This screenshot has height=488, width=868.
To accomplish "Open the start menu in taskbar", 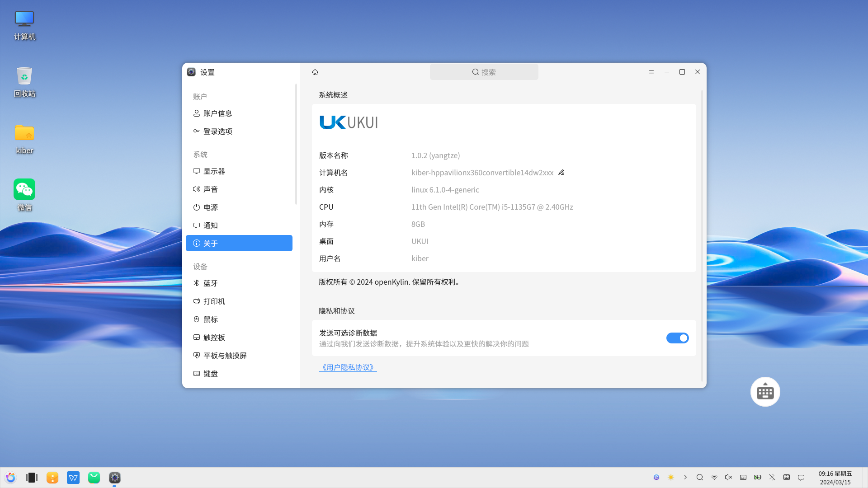I will point(11,478).
